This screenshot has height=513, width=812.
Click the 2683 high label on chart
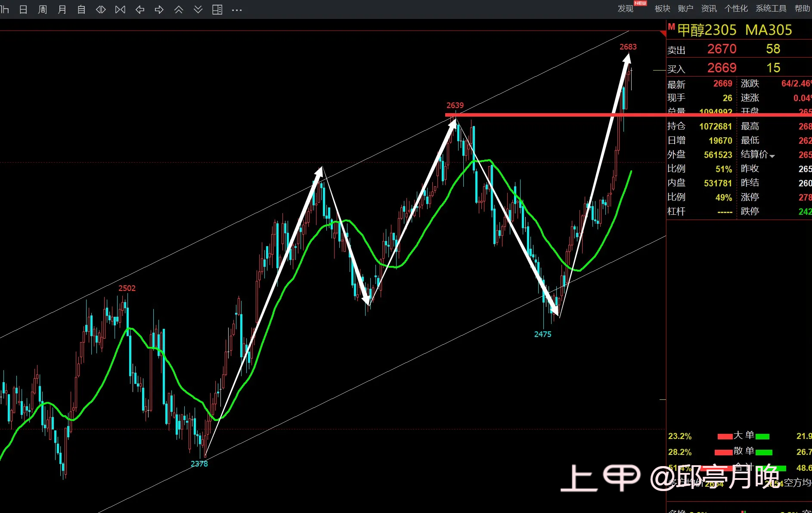point(628,47)
